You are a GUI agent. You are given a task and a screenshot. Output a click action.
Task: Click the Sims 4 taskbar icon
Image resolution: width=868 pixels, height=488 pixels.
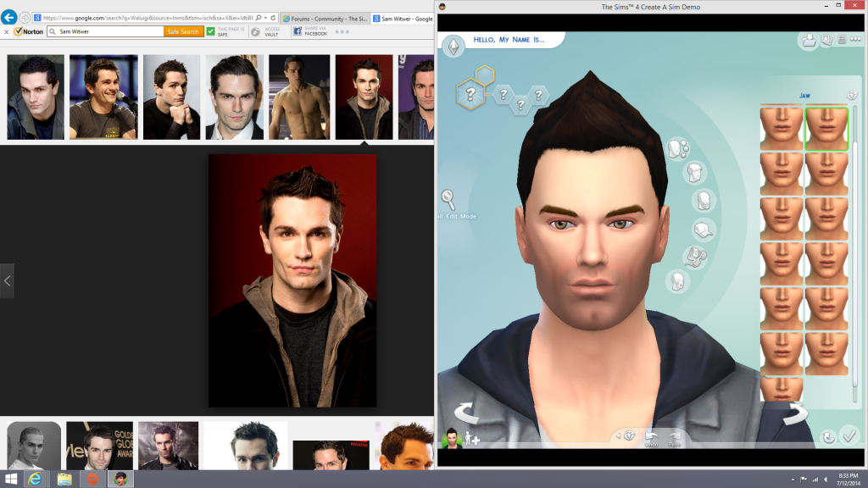click(120, 479)
